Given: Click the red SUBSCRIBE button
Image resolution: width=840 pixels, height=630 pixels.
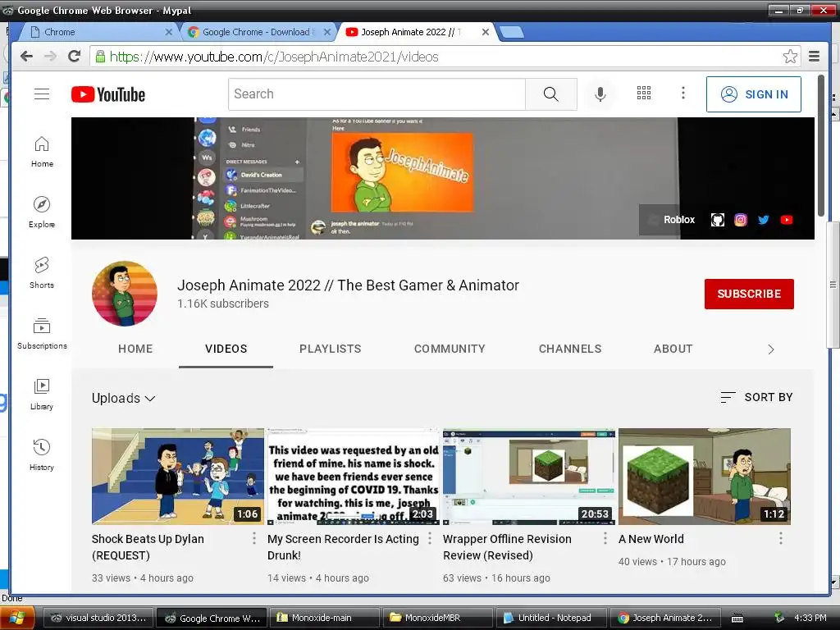Looking at the screenshot, I should 749,294.
